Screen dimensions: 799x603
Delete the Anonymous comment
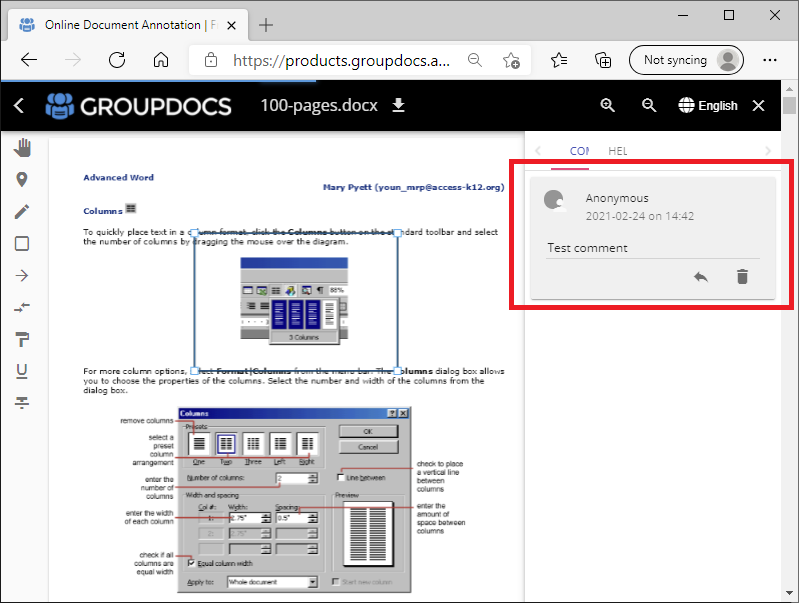(742, 276)
